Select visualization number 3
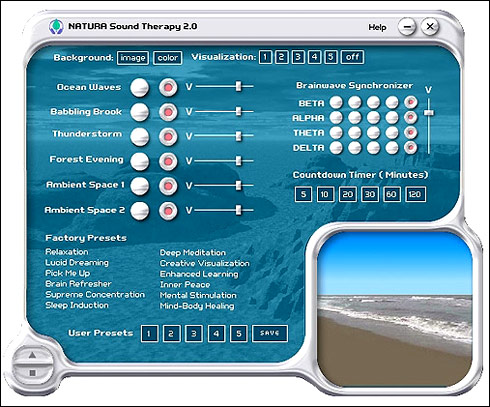The image size is (490, 407). [298, 57]
